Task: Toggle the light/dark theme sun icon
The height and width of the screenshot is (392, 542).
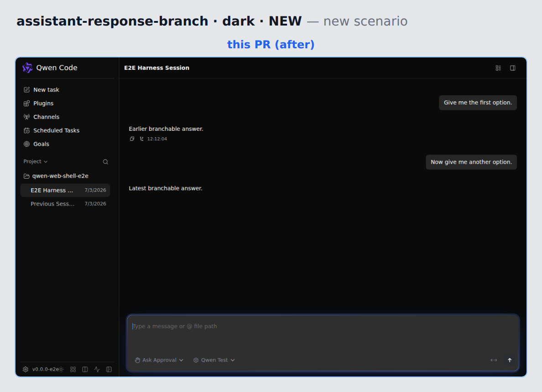Action: pyautogui.click(x=61, y=369)
